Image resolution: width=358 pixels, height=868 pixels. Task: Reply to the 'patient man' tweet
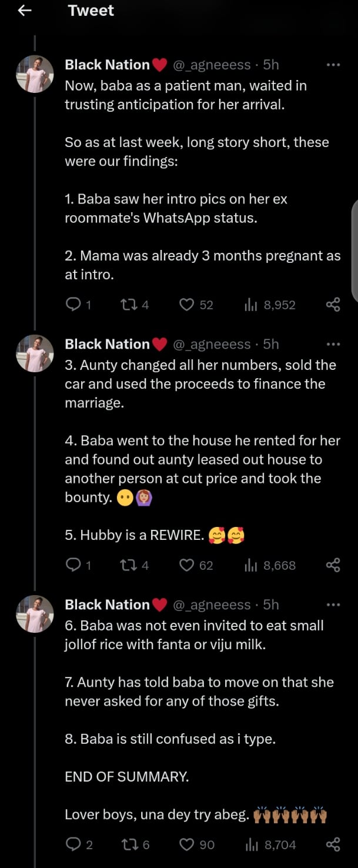pos(73,304)
